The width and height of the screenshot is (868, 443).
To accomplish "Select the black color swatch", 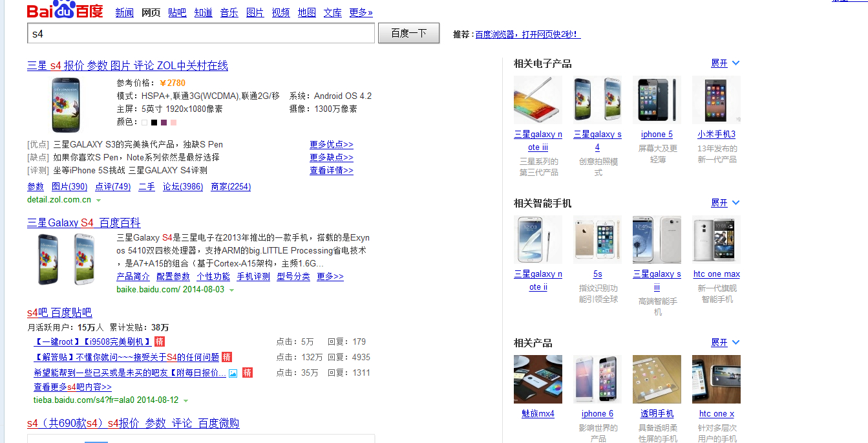I will pyautogui.click(x=154, y=122).
